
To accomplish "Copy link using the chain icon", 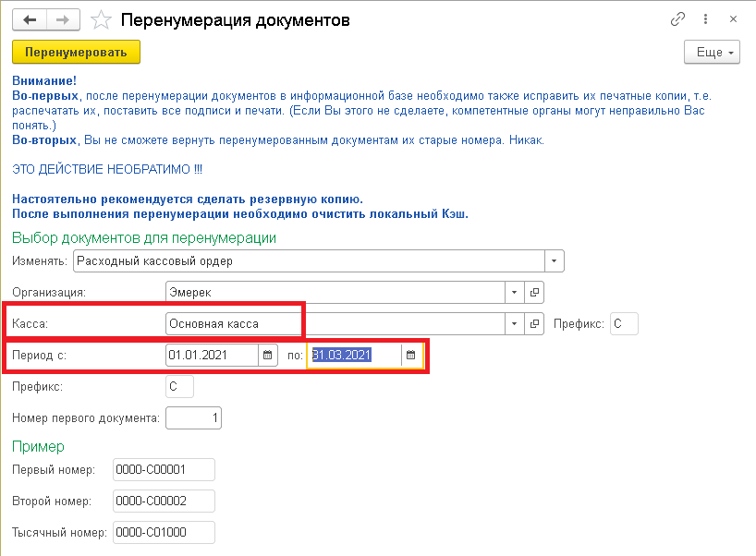I will click(679, 19).
